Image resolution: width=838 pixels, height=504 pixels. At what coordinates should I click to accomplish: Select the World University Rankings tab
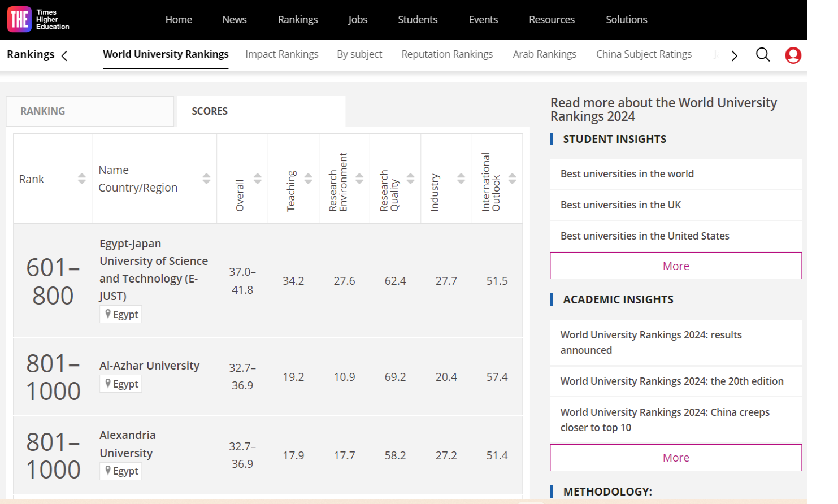tap(166, 54)
